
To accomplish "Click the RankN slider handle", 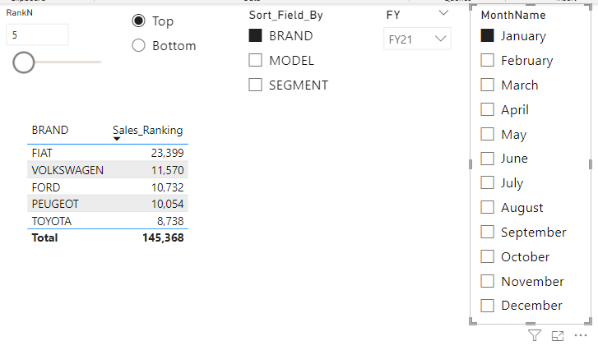I will 24,62.
